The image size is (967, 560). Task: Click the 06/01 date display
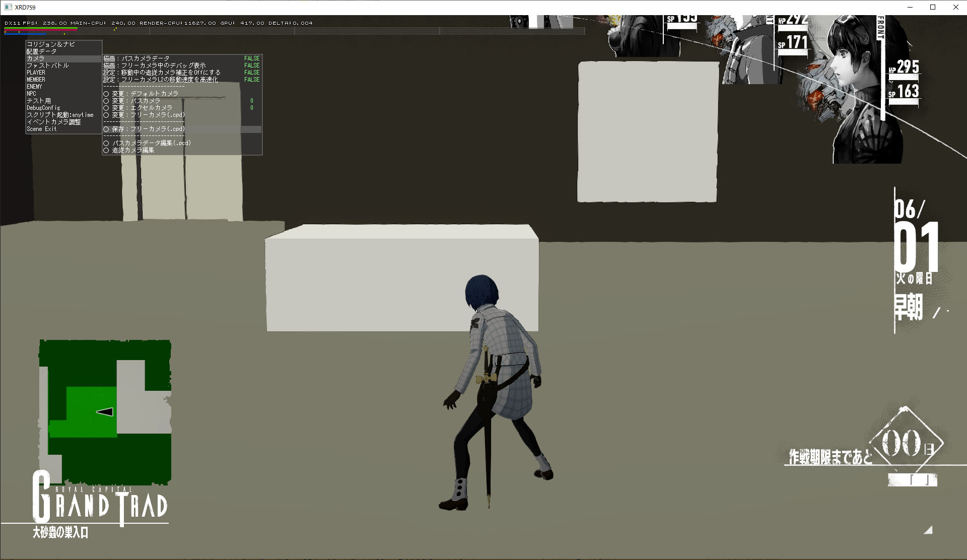coord(916,235)
